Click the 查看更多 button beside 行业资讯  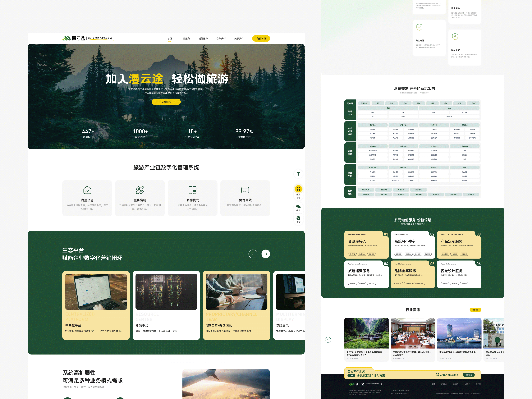(475, 310)
